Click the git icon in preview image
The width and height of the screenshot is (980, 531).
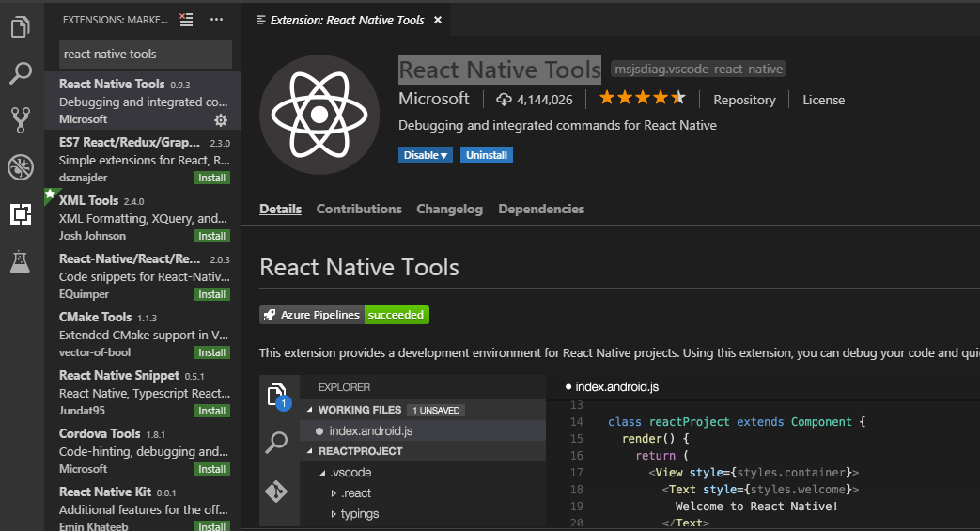[276, 491]
